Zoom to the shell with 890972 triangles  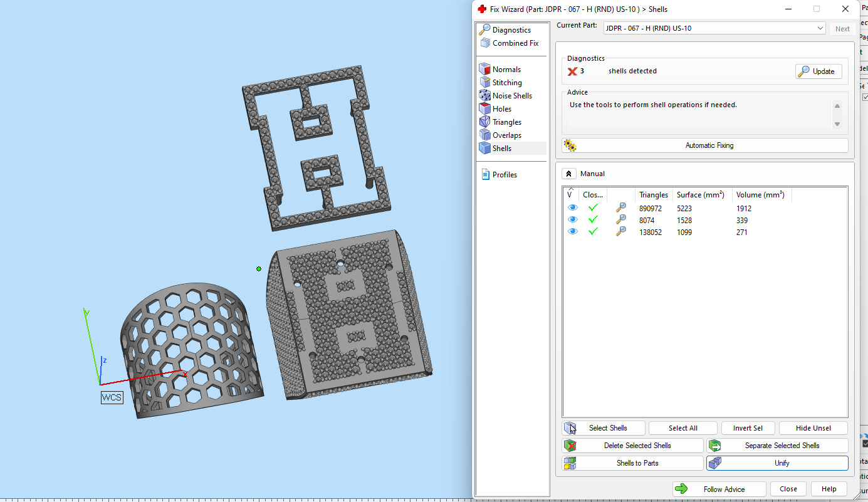coord(621,208)
